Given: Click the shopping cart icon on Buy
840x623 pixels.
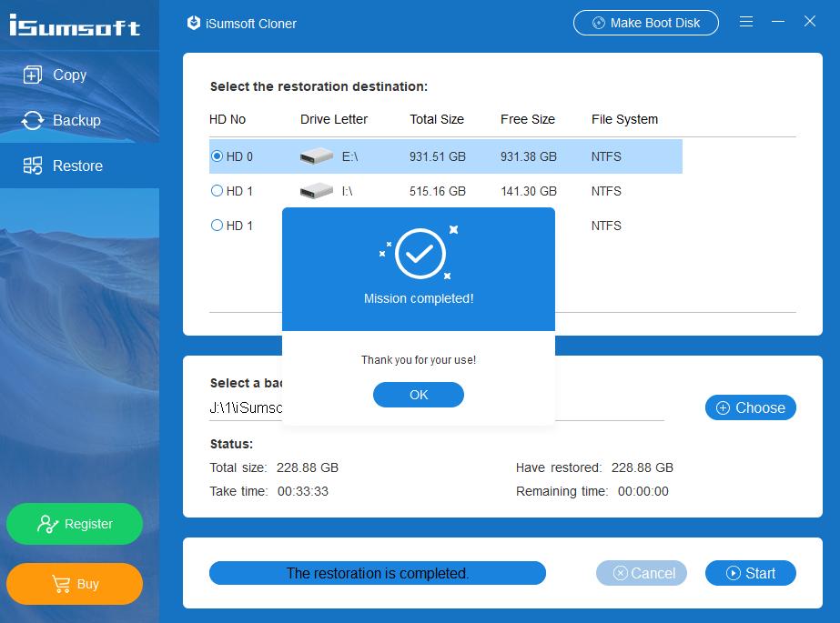Looking at the screenshot, I should (x=61, y=584).
